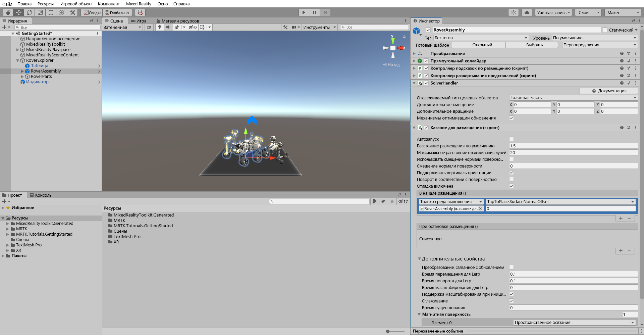This screenshot has height=335, width=644.
Task: Click the Step frame button
Action: (325, 12)
